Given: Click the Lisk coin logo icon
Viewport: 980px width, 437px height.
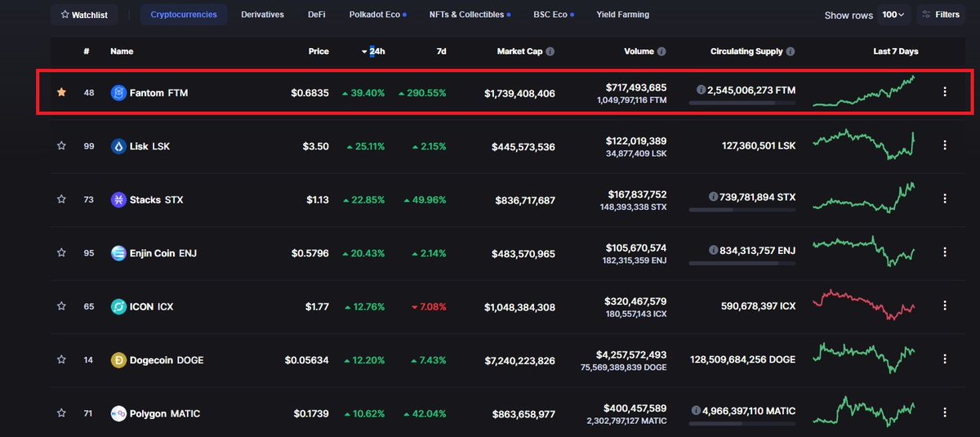Looking at the screenshot, I should click(118, 146).
